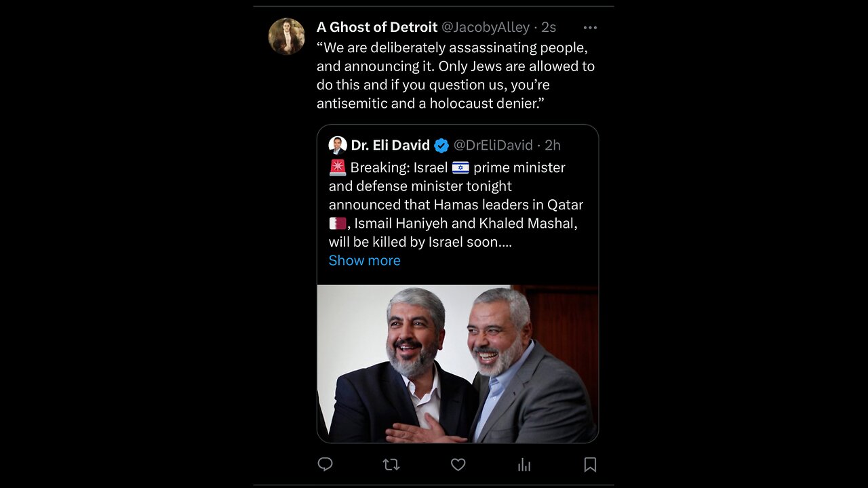
Task: Open the photo of two smiling men
Action: pyautogui.click(x=458, y=364)
